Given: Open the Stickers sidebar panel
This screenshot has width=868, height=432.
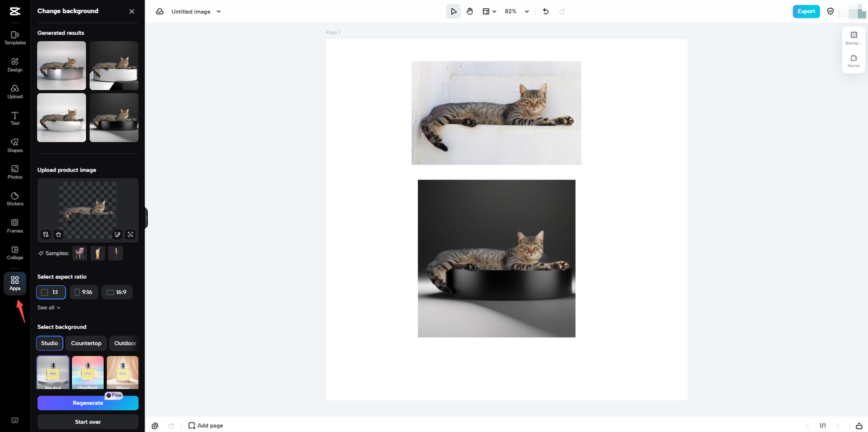Looking at the screenshot, I should click(15, 199).
